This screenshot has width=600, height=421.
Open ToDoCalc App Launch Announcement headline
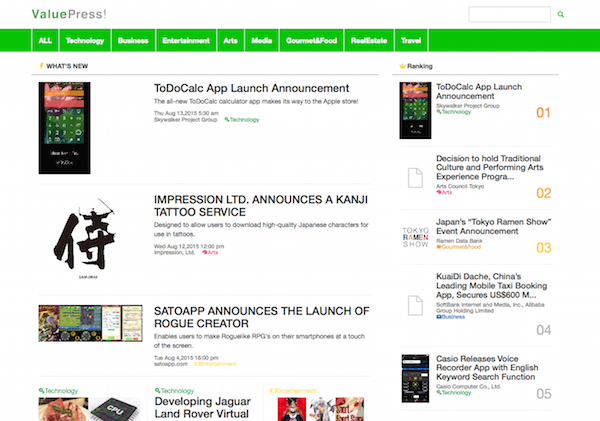(251, 89)
